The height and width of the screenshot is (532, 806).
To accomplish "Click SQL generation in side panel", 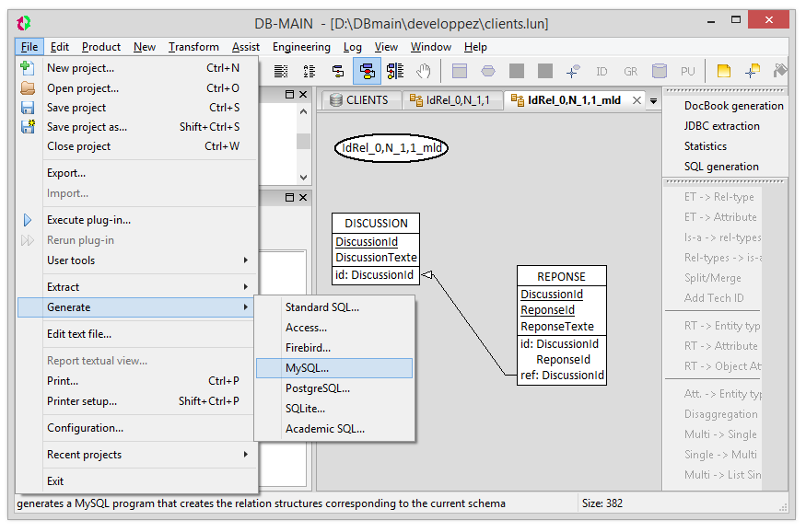I will [x=721, y=167].
